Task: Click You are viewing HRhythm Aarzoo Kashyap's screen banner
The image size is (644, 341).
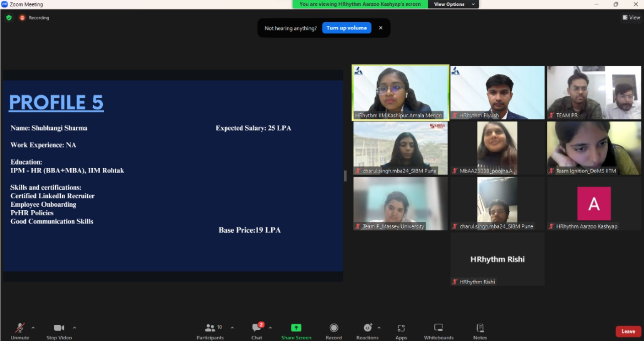Action: point(360,4)
